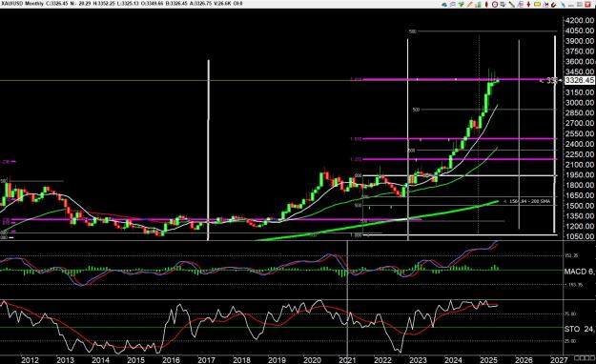Viewport: 596px width, 364px height.
Task: Select the light blue pen icon
Action: pyautogui.click(x=563, y=5)
